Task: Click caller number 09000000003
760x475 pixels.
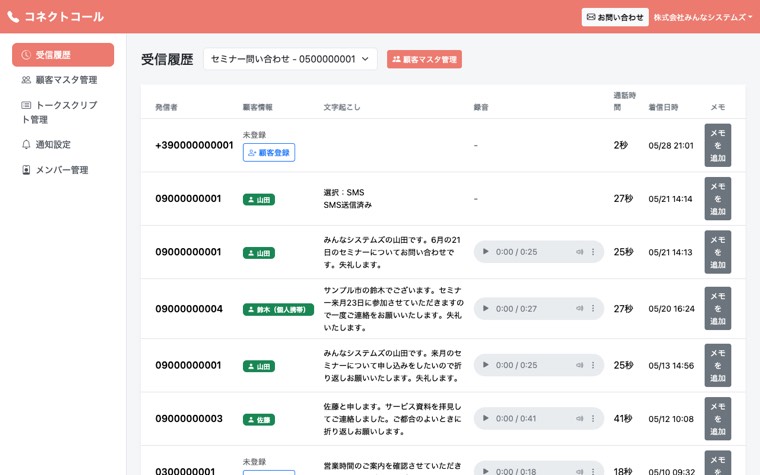Action: click(x=189, y=418)
